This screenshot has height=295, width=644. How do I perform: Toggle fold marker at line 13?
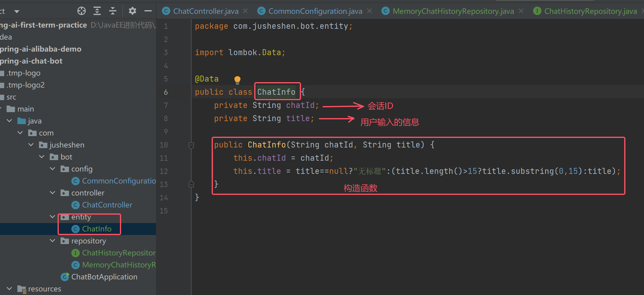tap(191, 184)
